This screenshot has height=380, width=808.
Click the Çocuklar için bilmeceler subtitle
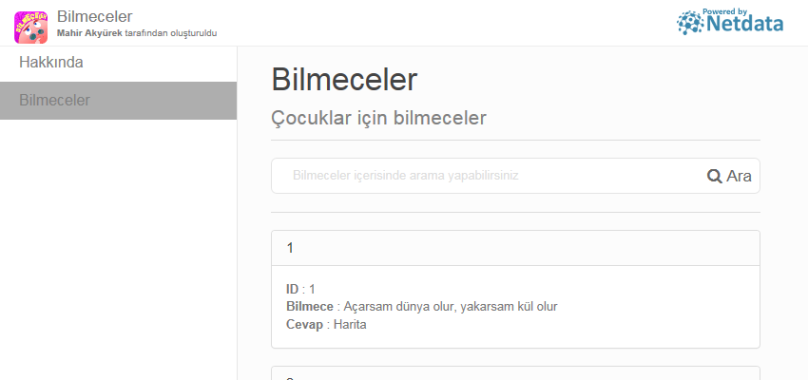tap(379, 118)
